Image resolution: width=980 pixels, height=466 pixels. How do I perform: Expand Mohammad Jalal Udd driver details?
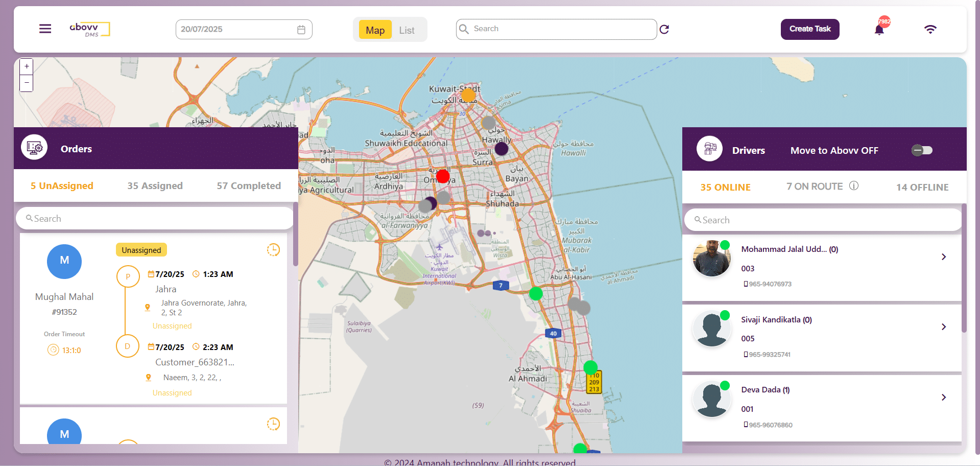943,257
